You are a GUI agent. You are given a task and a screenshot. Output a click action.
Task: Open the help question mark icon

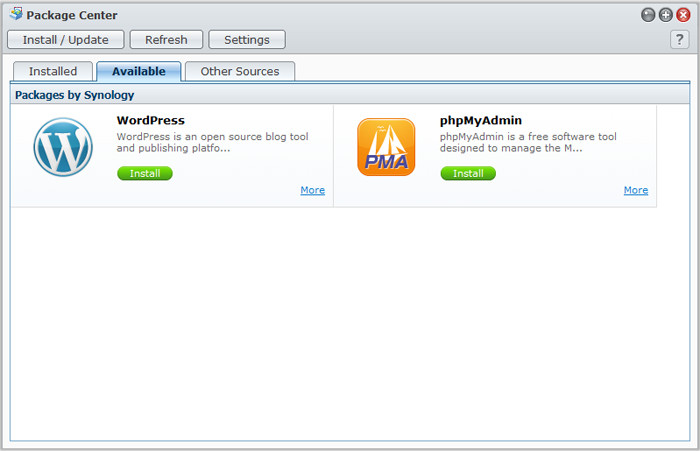point(679,40)
